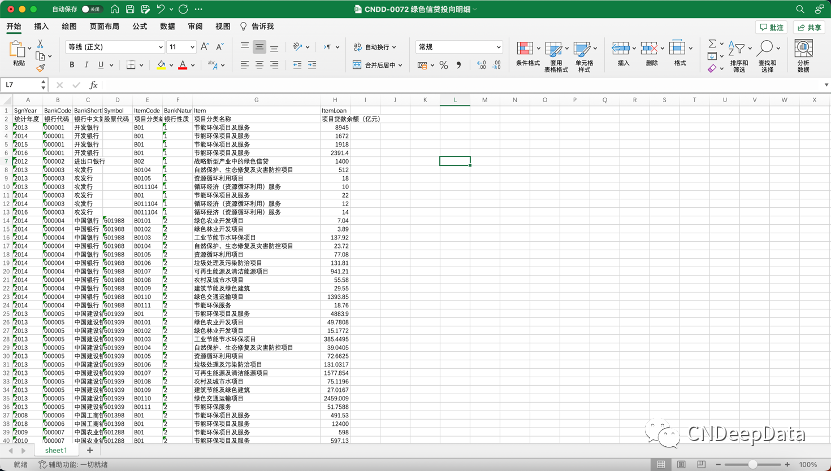Click the Undo arrow icon

click(161, 9)
